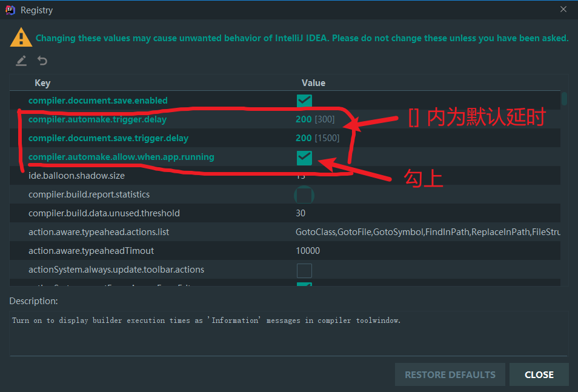Check actionSystem.always.update.toolbar.actions checkbox
The height and width of the screenshot is (392, 578).
click(x=304, y=270)
